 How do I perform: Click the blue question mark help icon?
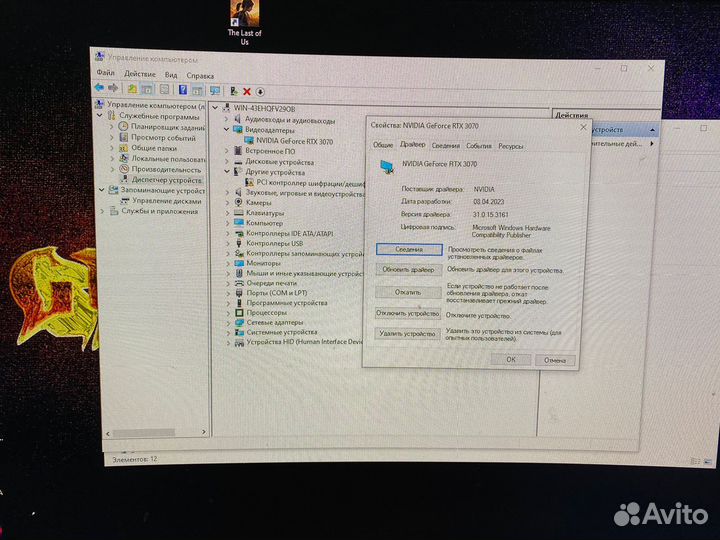tap(183, 90)
